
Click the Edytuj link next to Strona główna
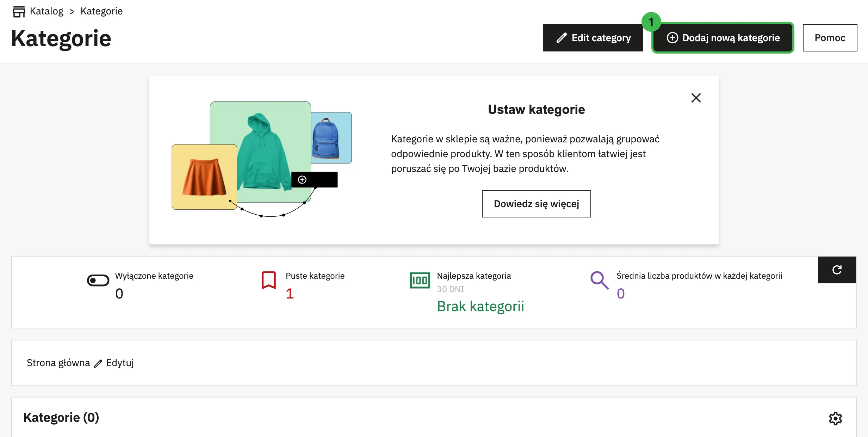coord(120,363)
